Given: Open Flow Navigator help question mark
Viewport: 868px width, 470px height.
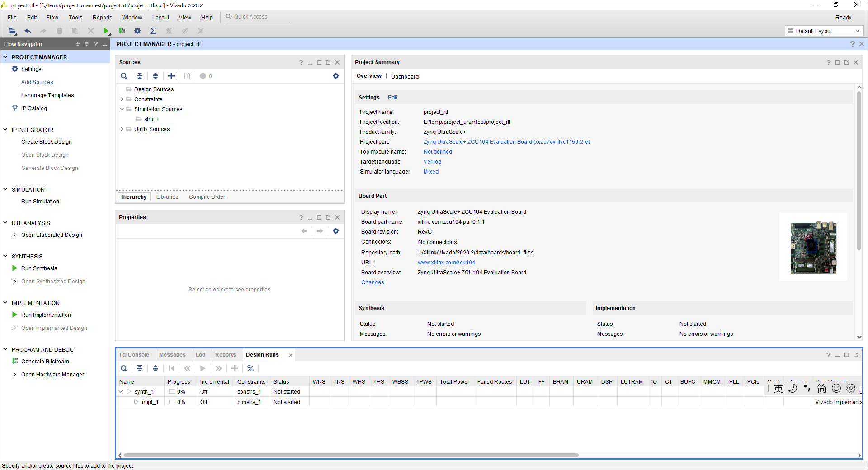Looking at the screenshot, I should [x=96, y=44].
